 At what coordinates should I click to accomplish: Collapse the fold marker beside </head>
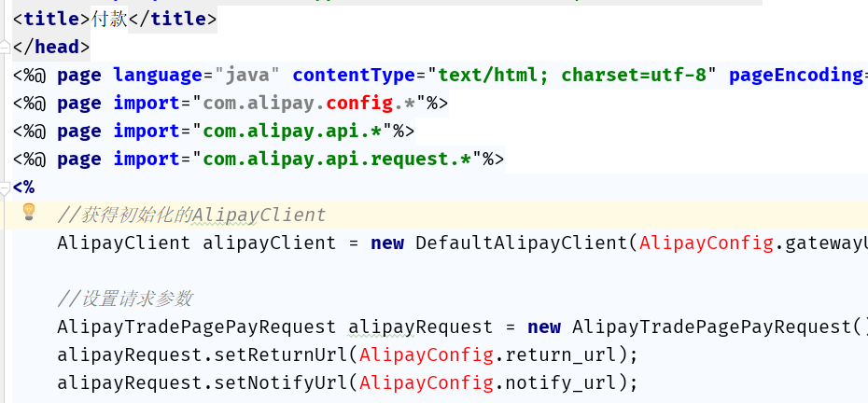tap(5, 47)
